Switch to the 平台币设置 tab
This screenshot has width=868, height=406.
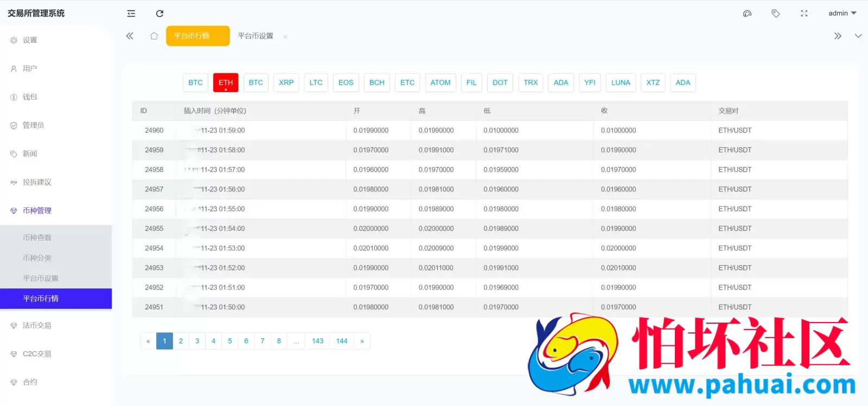tap(256, 36)
